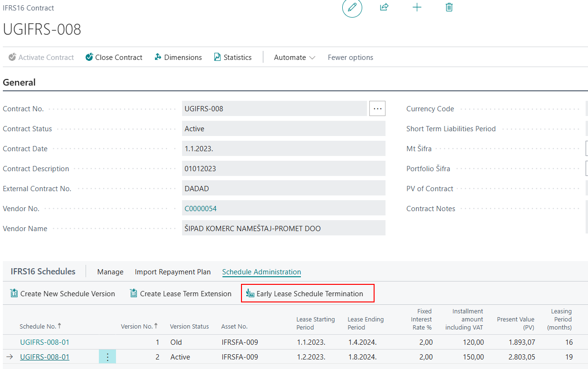588x369 pixels.
Task: Open Contract No. lookup ellipsis button
Action: coord(378,108)
